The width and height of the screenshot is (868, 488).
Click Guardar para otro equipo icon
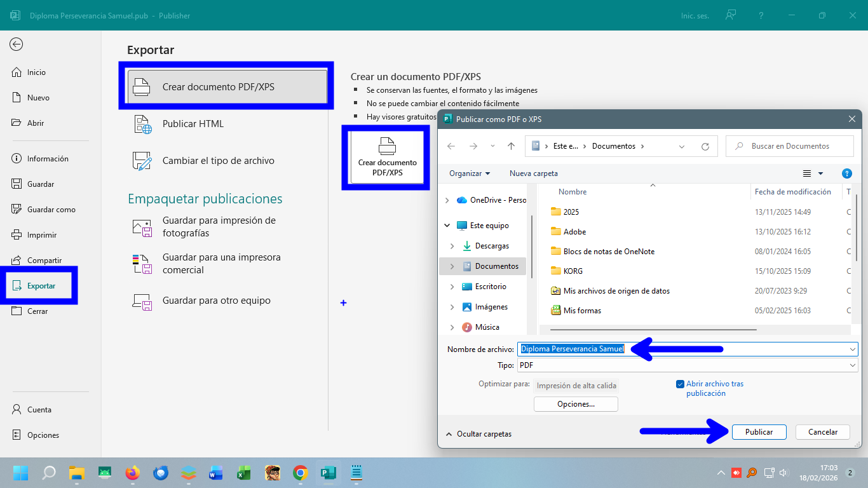coord(142,301)
